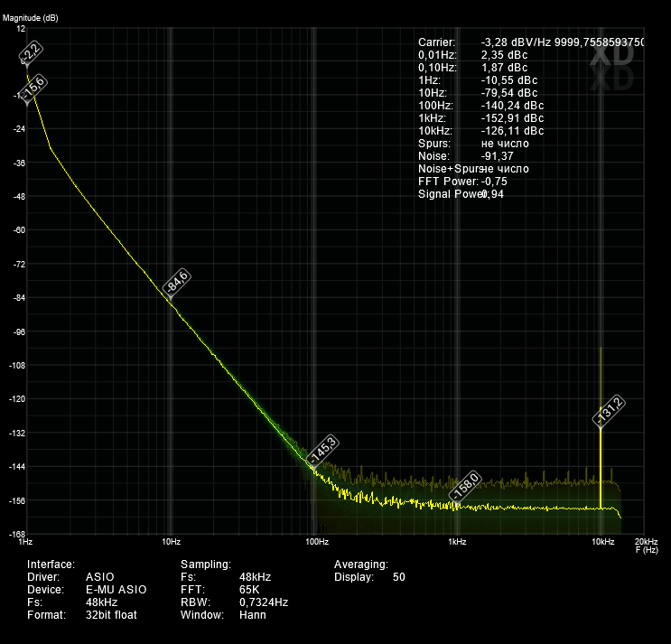This screenshot has width=671, height=644.
Task: Click the 1Hz value -10,55 dBc
Action: tap(509, 80)
